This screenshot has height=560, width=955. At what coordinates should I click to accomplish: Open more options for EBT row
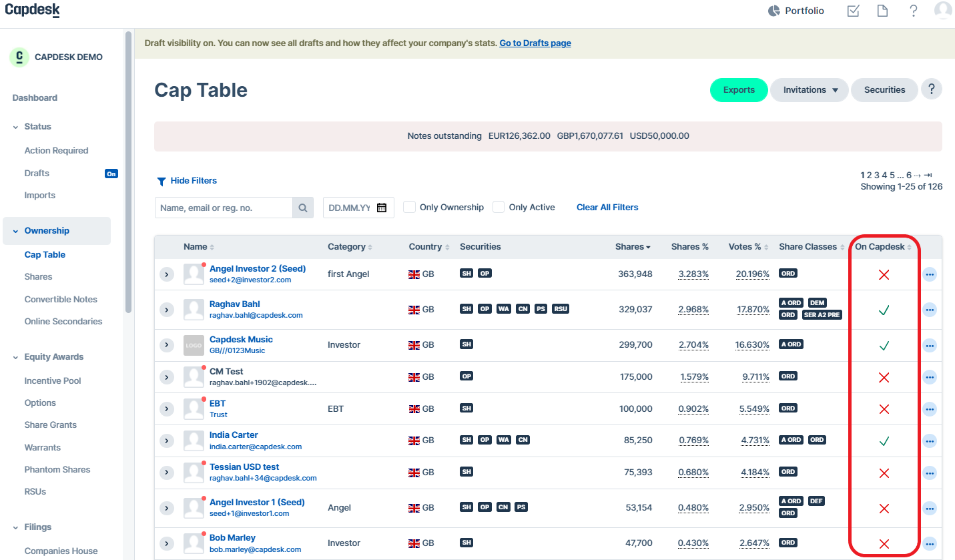point(930,409)
